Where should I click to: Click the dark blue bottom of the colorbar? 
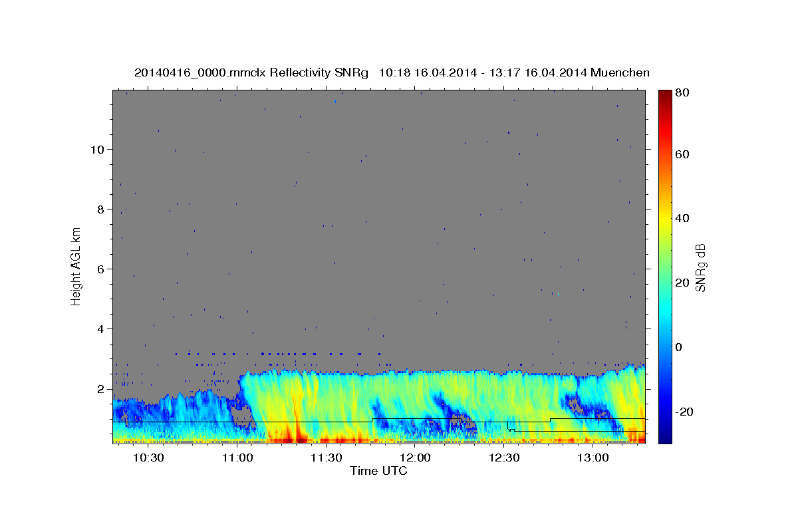664,436
